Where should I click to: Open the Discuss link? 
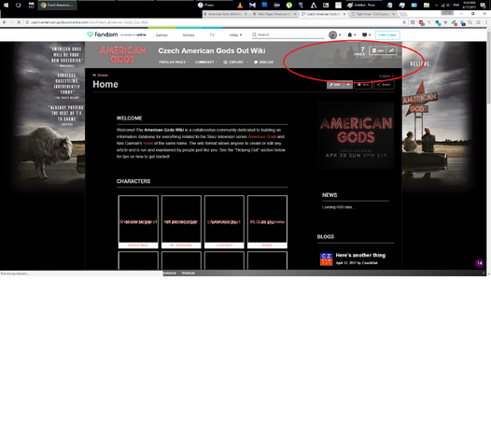coord(263,62)
